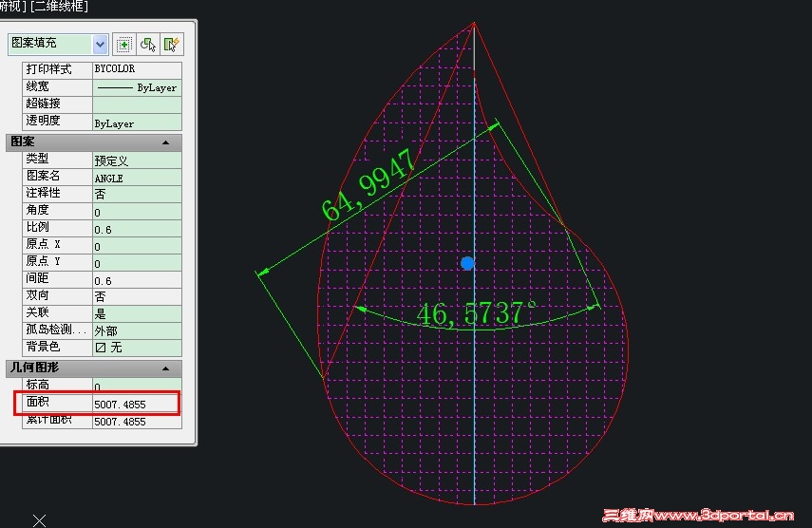
Task: Click the toggle PICKADD value icon
Action: click(123, 45)
